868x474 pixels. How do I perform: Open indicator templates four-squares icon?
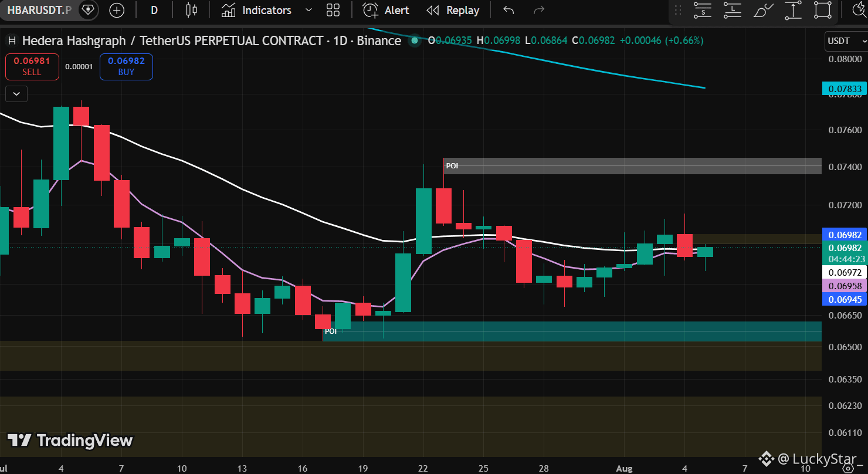coord(333,10)
